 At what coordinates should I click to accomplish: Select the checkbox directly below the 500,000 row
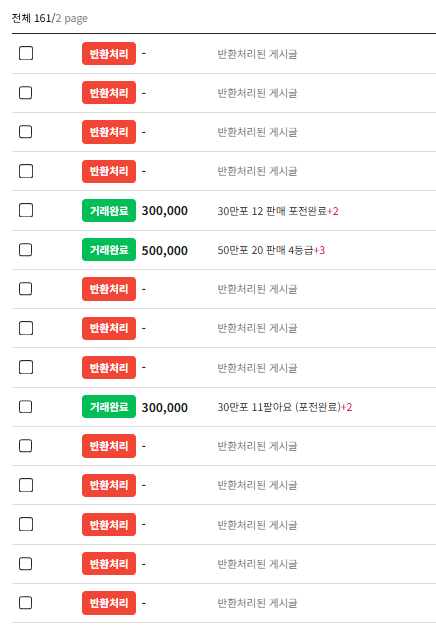point(26,288)
